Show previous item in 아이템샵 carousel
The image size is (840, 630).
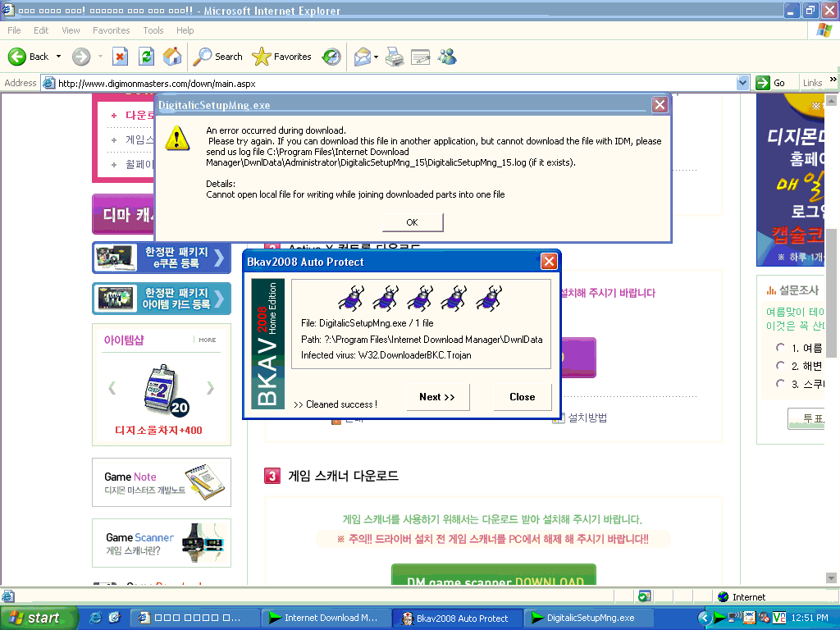pos(112,388)
